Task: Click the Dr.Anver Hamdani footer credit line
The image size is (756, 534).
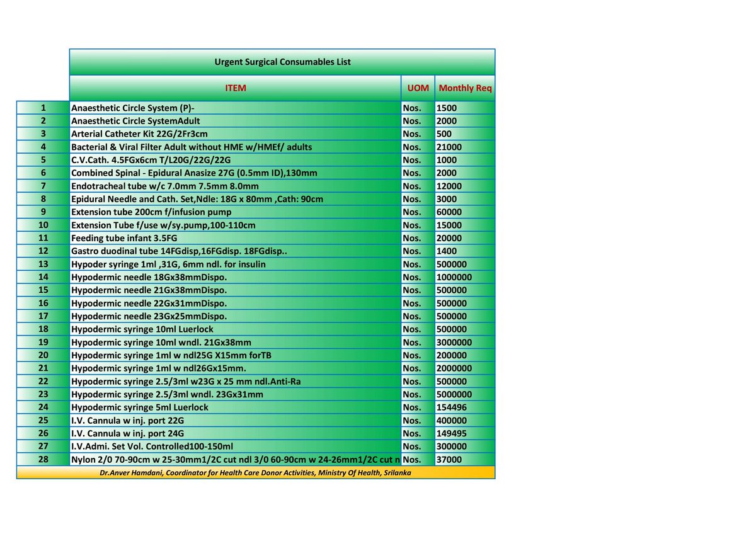Action: [256, 472]
